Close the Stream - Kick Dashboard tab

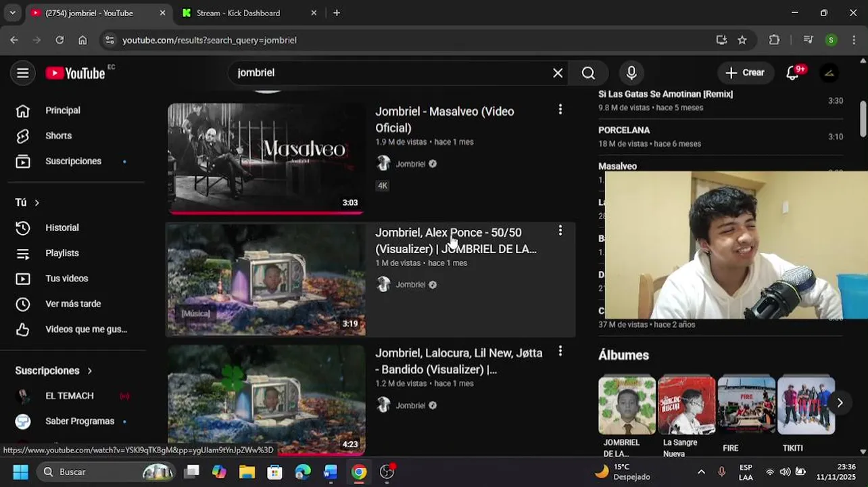coord(314,13)
